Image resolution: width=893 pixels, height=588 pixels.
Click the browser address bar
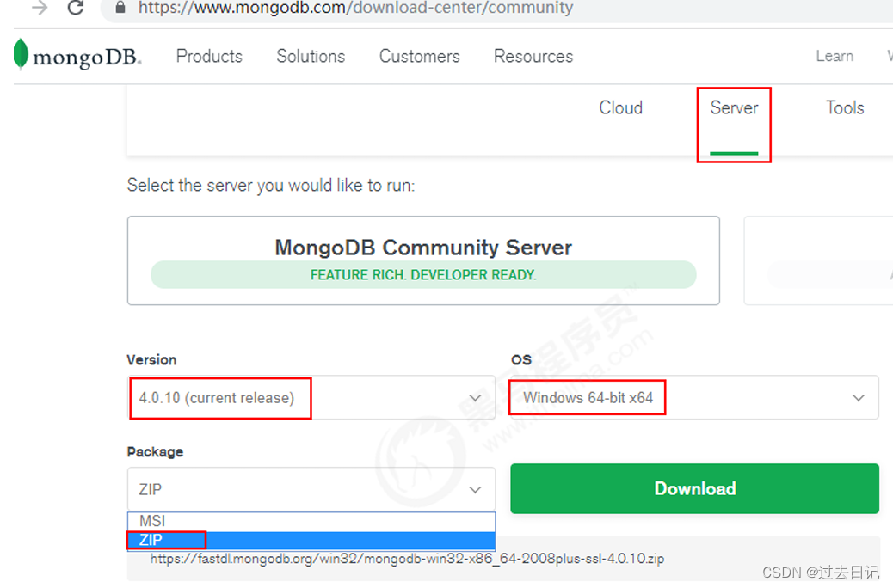pyautogui.click(x=344, y=9)
